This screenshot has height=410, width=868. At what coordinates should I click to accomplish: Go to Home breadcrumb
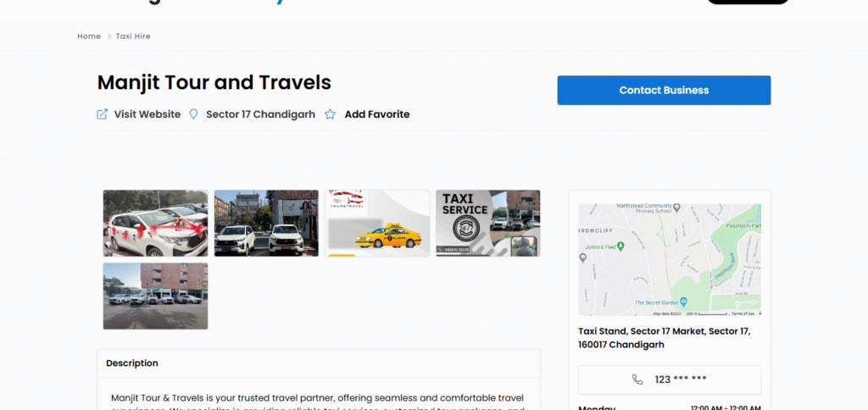[89, 36]
